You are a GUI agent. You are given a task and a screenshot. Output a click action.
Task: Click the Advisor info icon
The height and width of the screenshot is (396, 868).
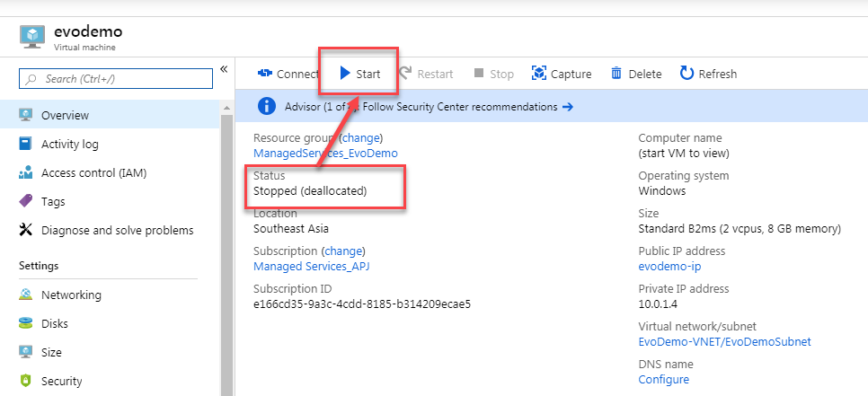267,106
